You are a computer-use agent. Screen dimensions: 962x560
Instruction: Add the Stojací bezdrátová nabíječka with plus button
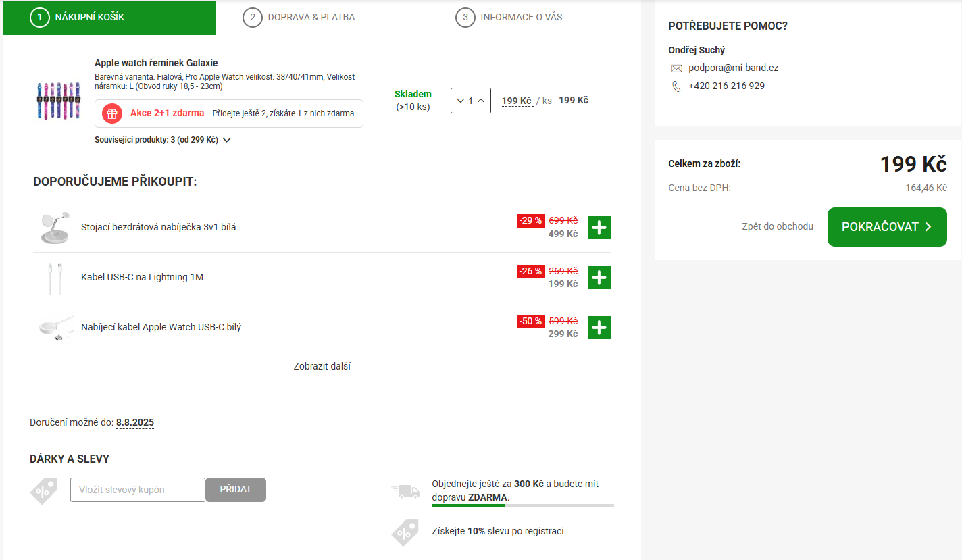tap(599, 228)
